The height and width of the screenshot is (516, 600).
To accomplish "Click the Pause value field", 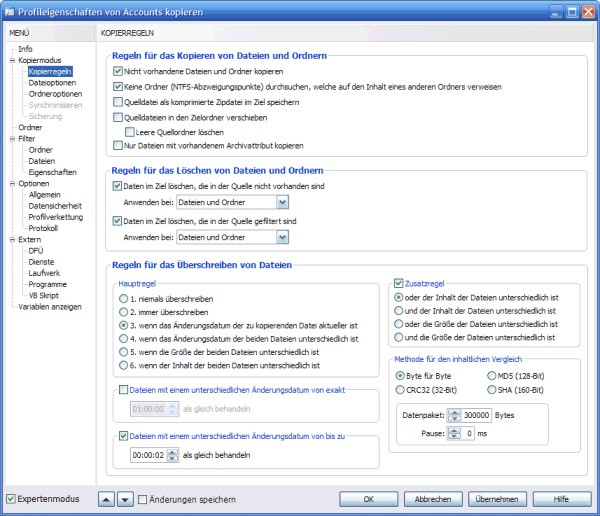I will pos(468,433).
